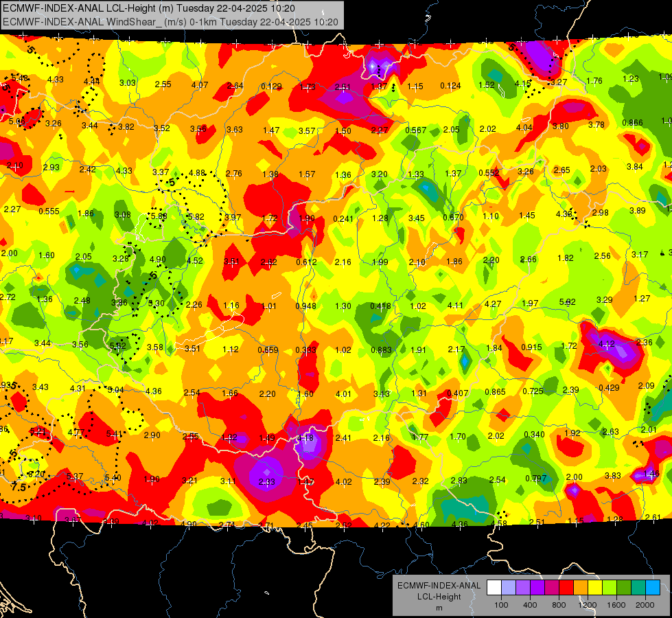The width and height of the screenshot is (672, 618).
Task: Click the value 0.555 on the map
Action: 49,211
